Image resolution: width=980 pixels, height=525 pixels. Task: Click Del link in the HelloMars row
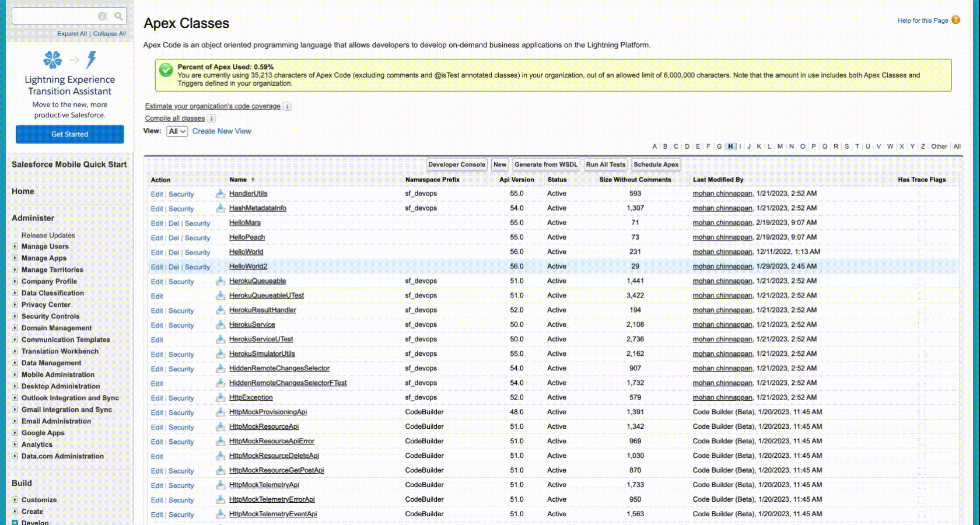[x=174, y=223]
